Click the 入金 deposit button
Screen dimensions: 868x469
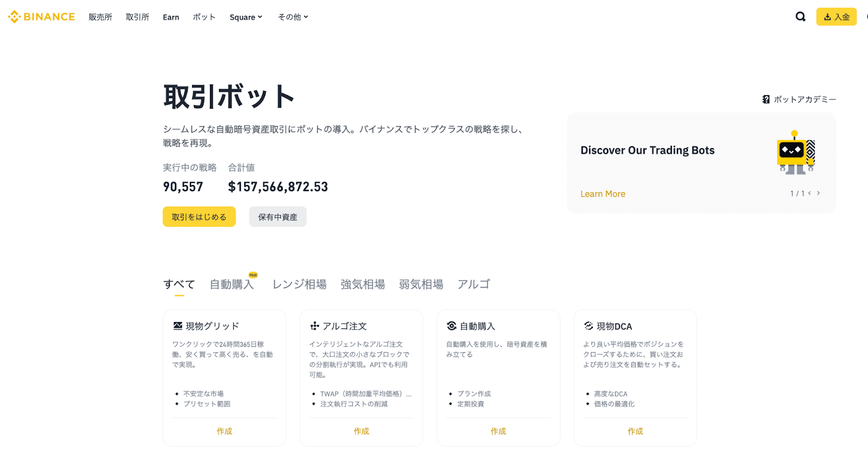coord(837,17)
